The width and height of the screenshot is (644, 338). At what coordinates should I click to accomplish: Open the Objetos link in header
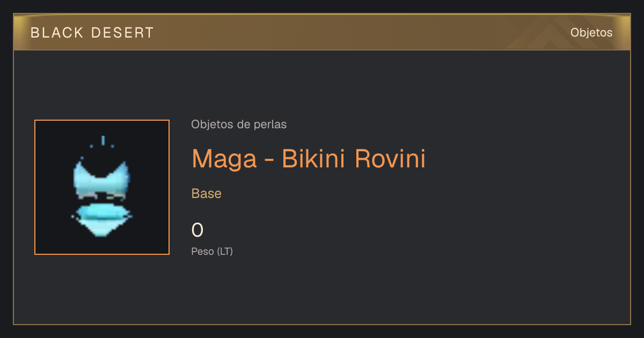pos(591,32)
